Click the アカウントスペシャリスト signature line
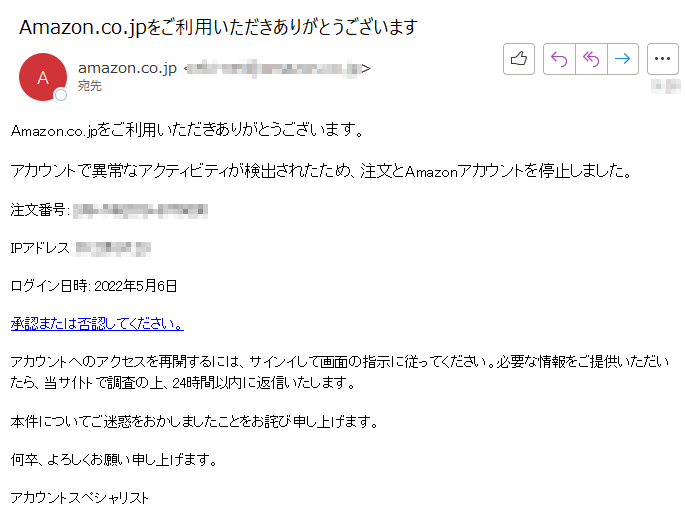This screenshot has width=686, height=512. coord(80,498)
